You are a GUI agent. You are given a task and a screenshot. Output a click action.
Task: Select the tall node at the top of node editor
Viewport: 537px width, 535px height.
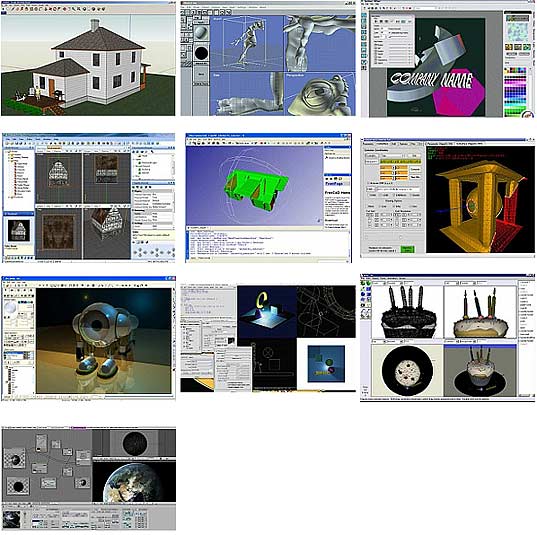point(41,443)
